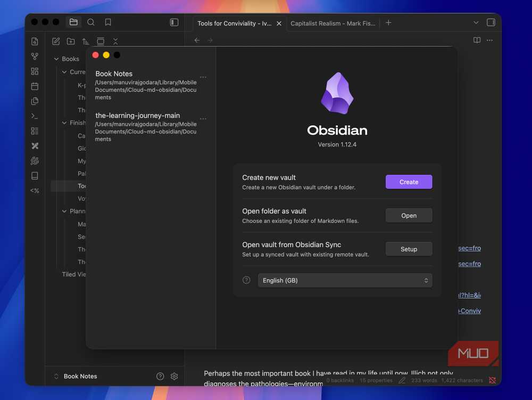Open canvas icon in ribbon
This screenshot has width=532, height=400.
click(35, 71)
